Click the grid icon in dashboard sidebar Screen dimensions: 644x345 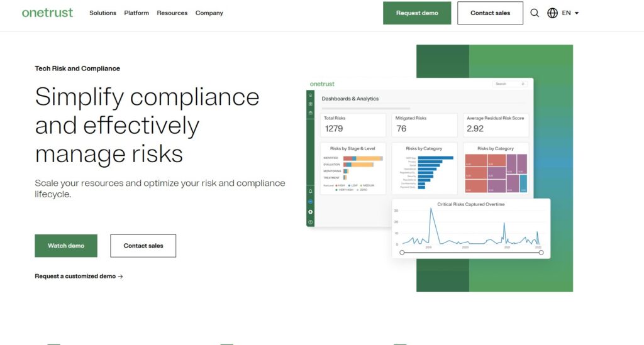point(311,104)
